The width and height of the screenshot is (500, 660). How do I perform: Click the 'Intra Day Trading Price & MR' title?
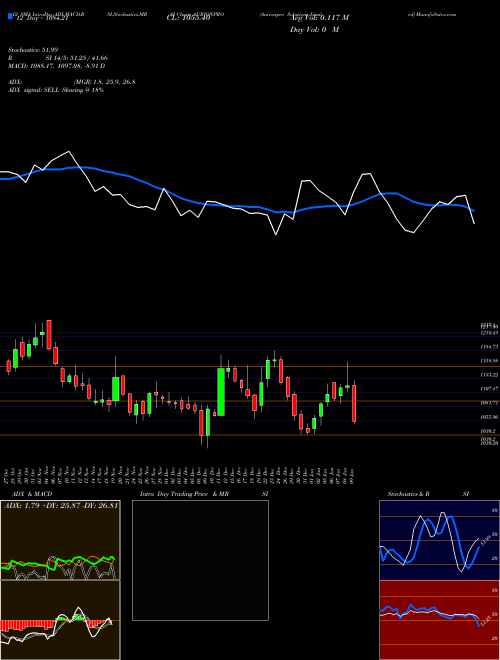185,494
